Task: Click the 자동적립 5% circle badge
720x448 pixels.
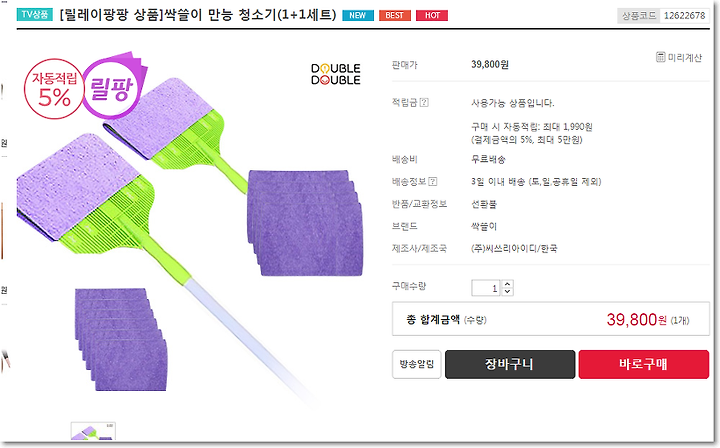Action: [54, 89]
